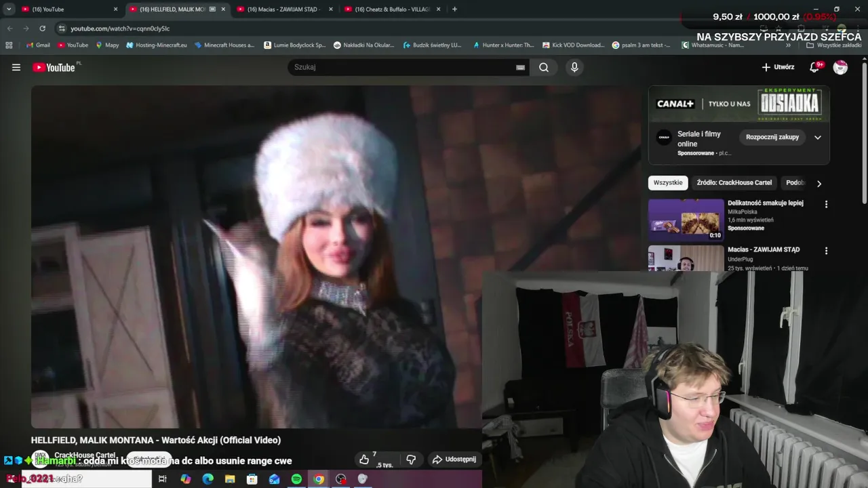This screenshot has height=488, width=868.
Task: Click the Utwórz create button
Action: click(x=778, y=67)
